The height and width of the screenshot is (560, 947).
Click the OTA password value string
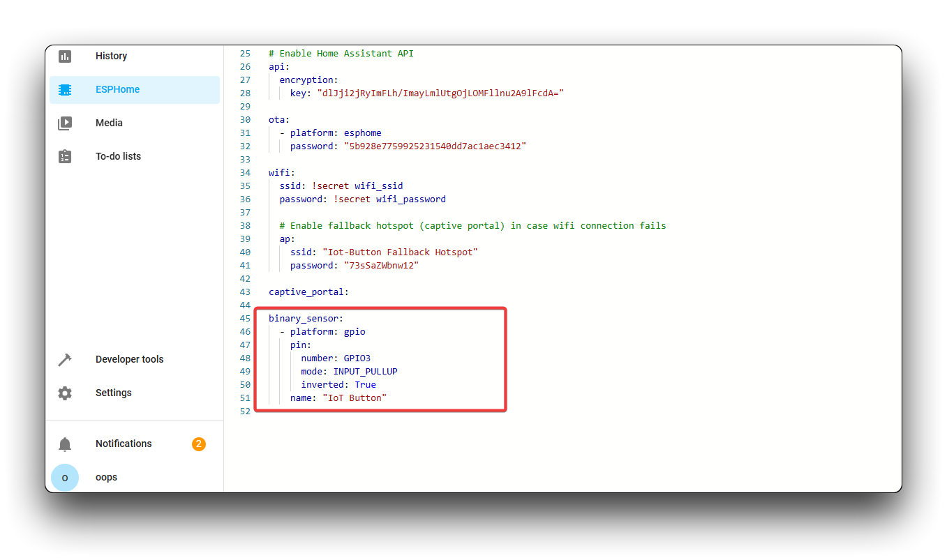coord(435,146)
